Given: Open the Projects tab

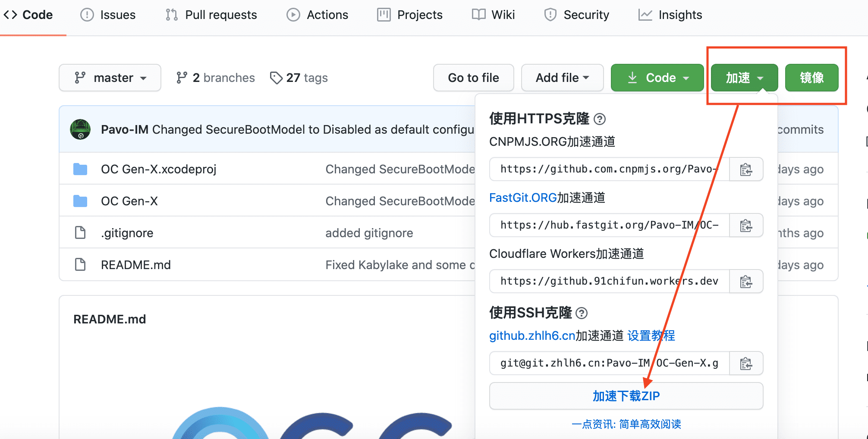Looking at the screenshot, I should (x=410, y=15).
